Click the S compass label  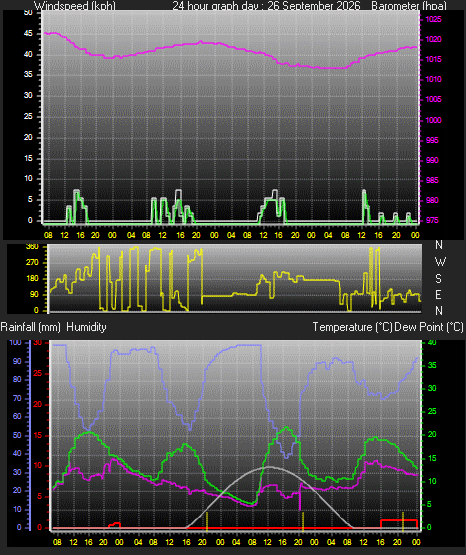438,279
